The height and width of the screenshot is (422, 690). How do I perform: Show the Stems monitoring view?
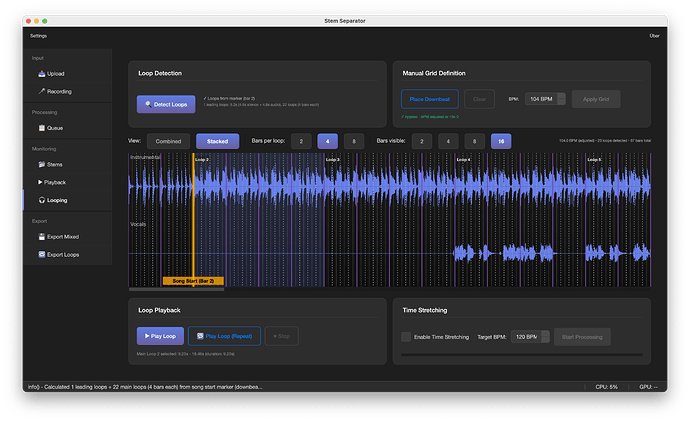point(56,164)
